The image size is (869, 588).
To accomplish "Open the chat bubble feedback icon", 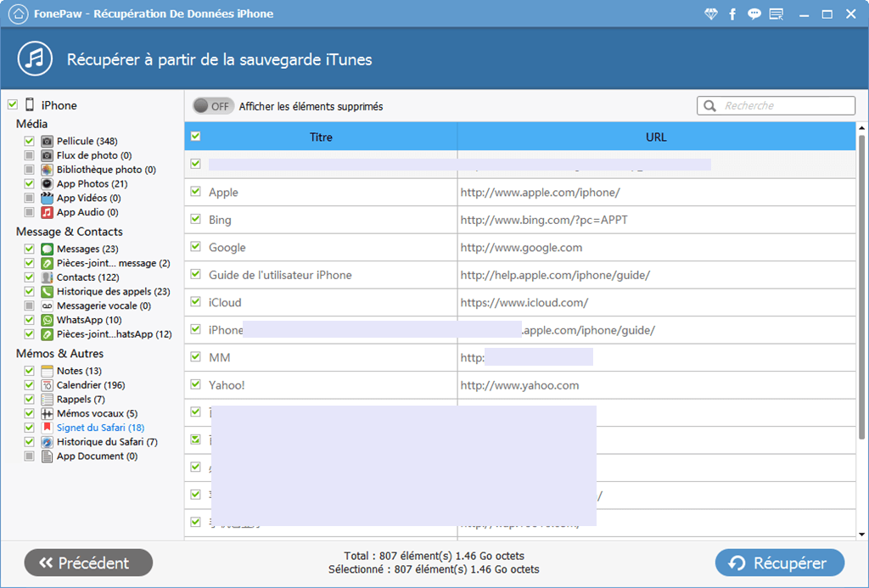I will pos(754,14).
